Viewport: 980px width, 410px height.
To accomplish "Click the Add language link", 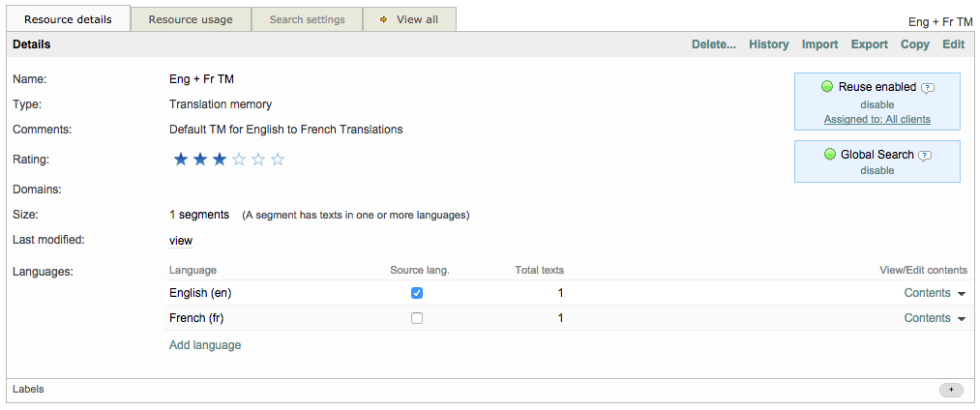I will tap(205, 345).
